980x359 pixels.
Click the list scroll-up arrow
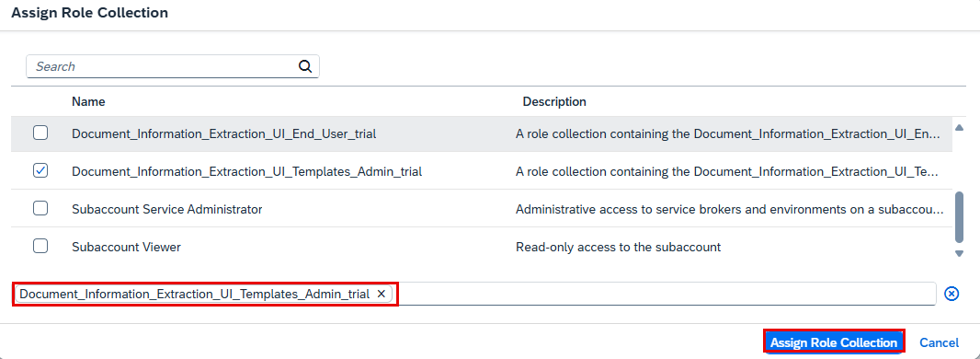point(960,128)
